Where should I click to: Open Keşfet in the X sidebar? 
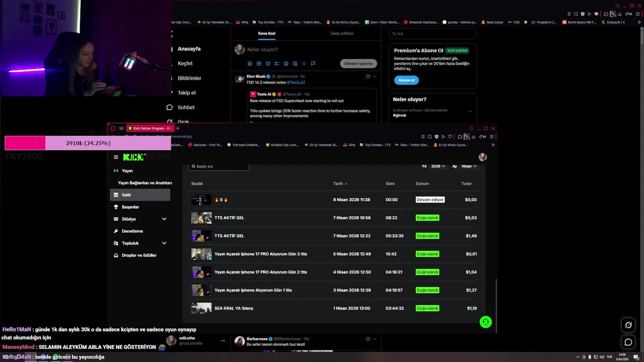point(185,63)
